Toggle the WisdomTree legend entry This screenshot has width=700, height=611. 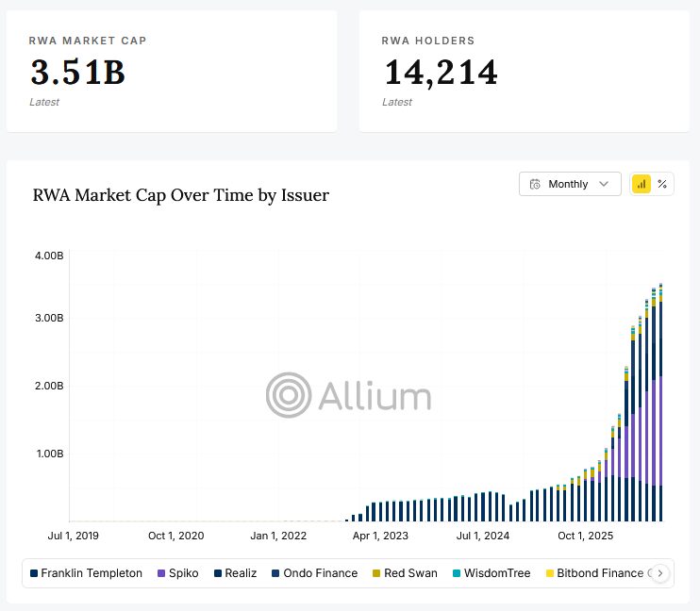[x=492, y=573]
